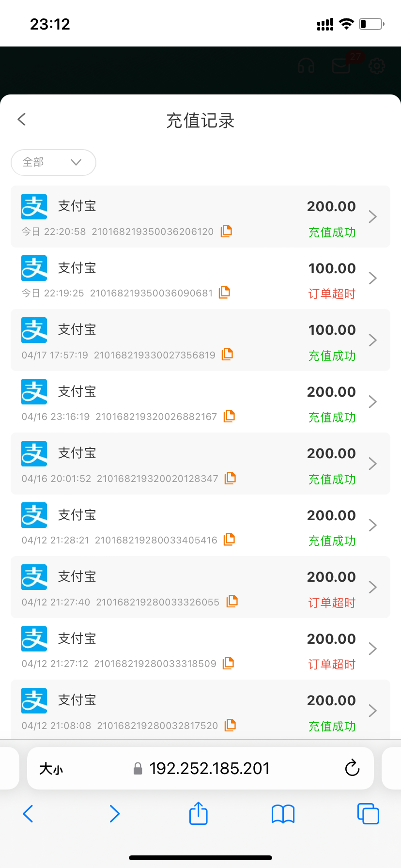Copy order number 210168219280033318509
The image size is (401, 868).
(x=228, y=663)
